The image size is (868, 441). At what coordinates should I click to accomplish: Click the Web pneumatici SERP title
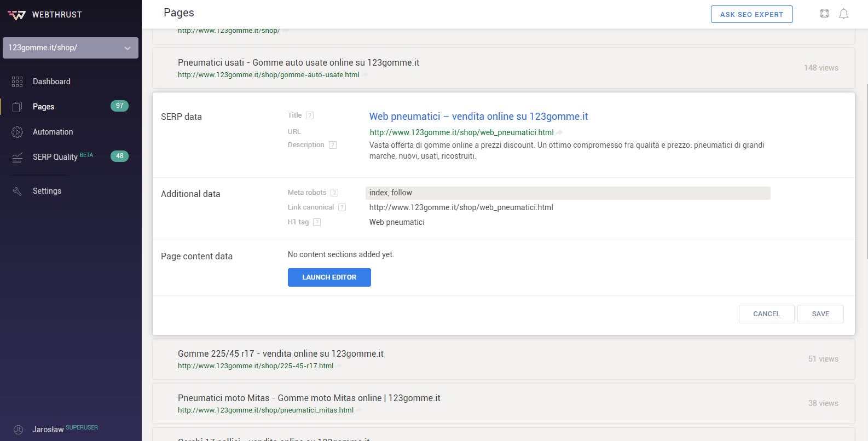point(478,117)
